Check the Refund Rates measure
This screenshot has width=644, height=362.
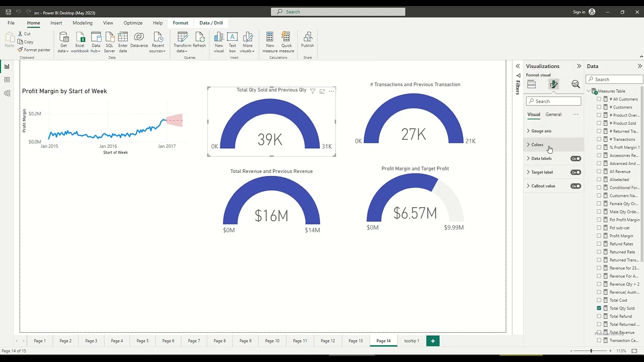[599, 244]
